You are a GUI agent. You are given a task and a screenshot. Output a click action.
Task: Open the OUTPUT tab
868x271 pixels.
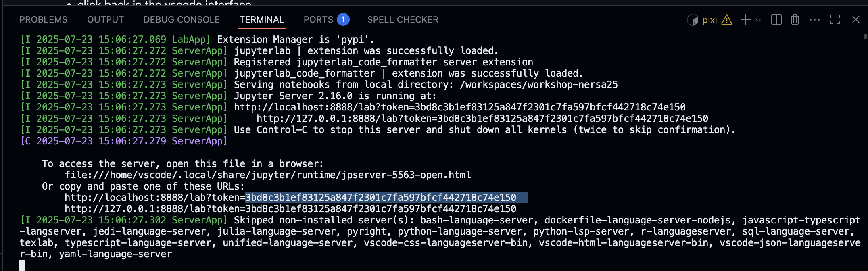(105, 20)
